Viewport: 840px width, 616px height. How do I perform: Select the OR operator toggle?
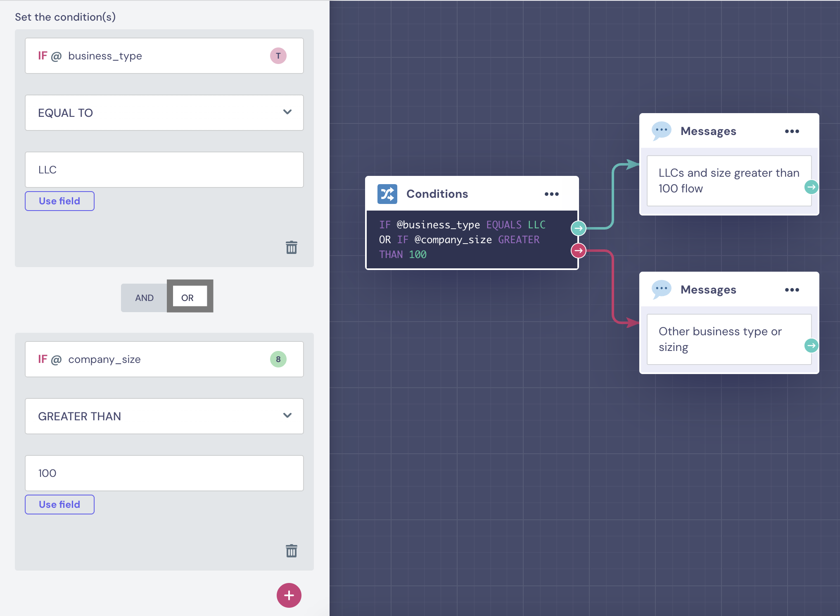tap(188, 298)
